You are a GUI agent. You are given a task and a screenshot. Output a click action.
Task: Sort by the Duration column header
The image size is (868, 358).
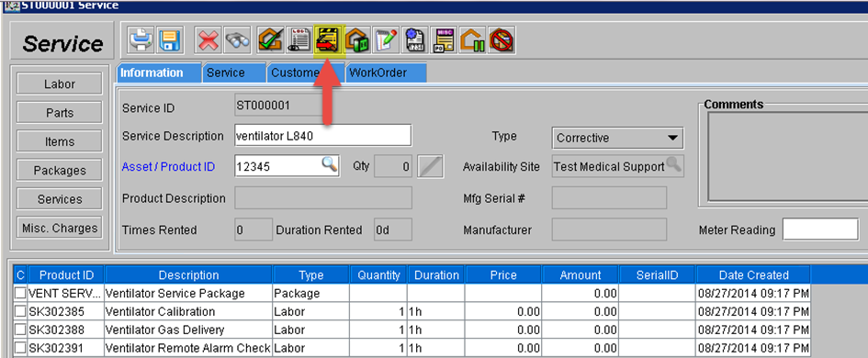pos(436,275)
